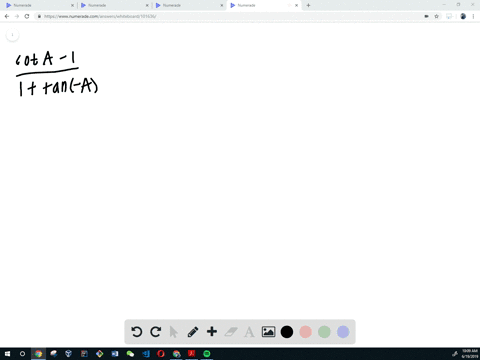The width and height of the screenshot is (480, 360).
Task: Pick the eraser tool
Action: (231, 332)
